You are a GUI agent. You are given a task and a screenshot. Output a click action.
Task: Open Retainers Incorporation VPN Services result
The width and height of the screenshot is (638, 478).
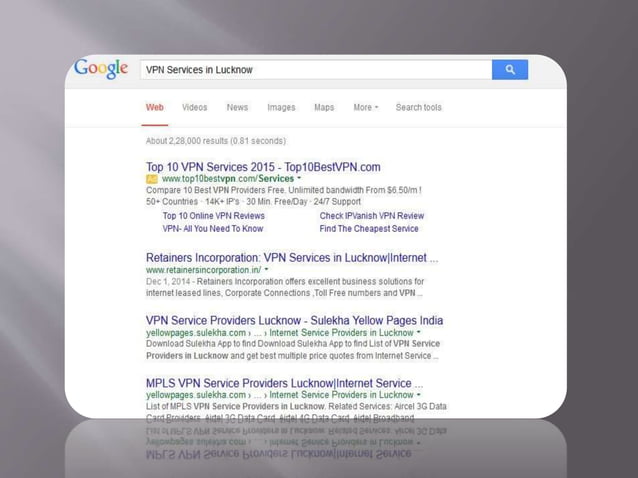click(x=292, y=258)
